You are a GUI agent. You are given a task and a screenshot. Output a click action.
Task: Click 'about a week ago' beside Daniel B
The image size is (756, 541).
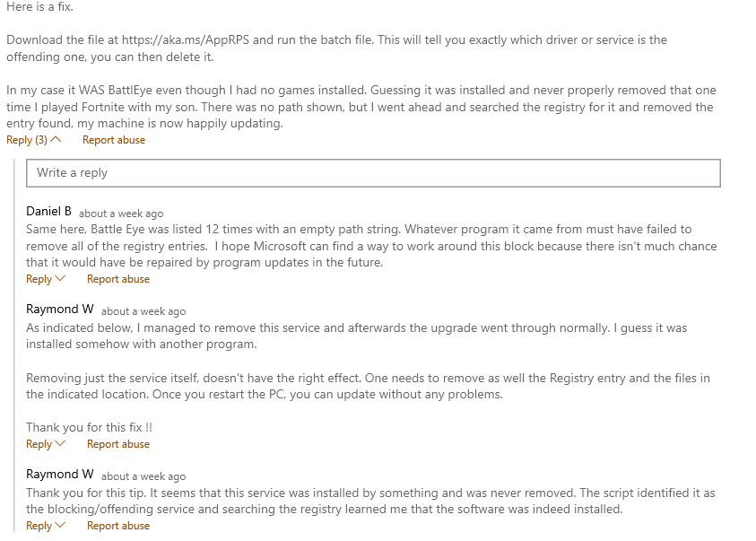121,214
